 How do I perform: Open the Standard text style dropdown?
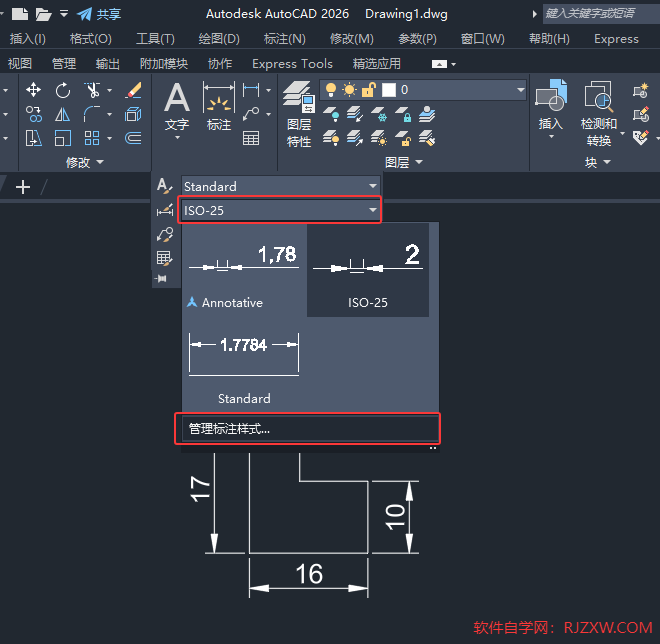coord(373,186)
